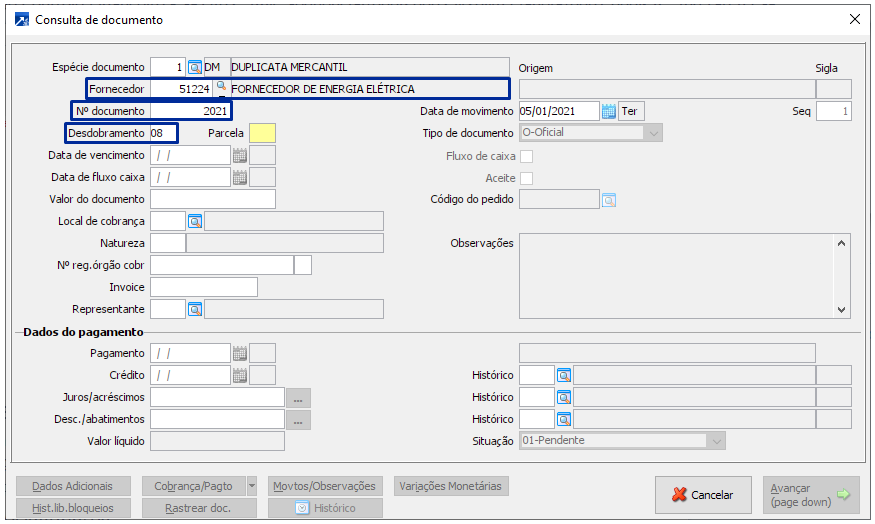875x524 pixels.
Task: Click the Cancelar button
Action: [702, 495]
